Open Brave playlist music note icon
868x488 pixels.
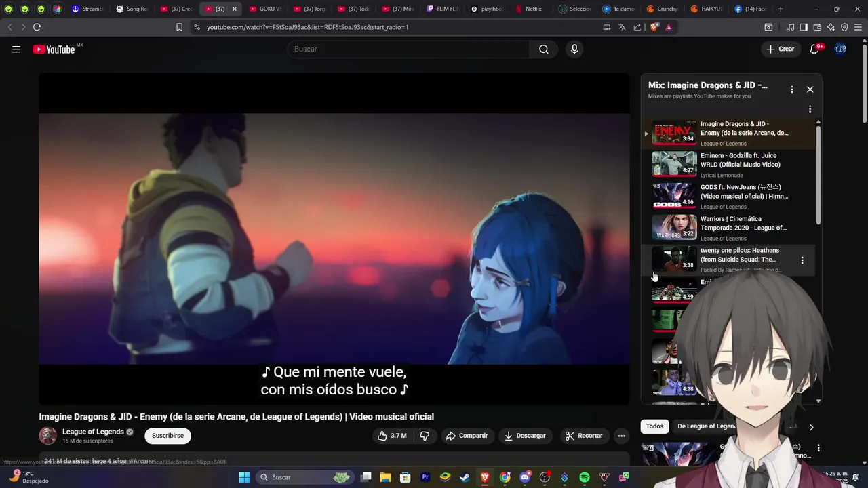790,27
